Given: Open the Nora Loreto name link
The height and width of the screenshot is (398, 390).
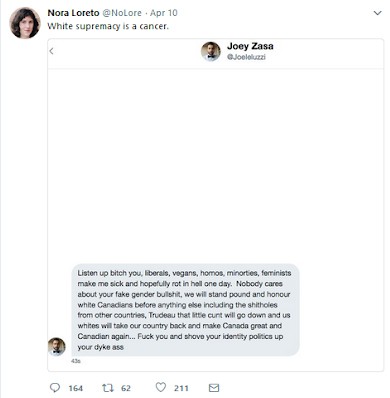Looking at the screenshot, I should [73, 13].
